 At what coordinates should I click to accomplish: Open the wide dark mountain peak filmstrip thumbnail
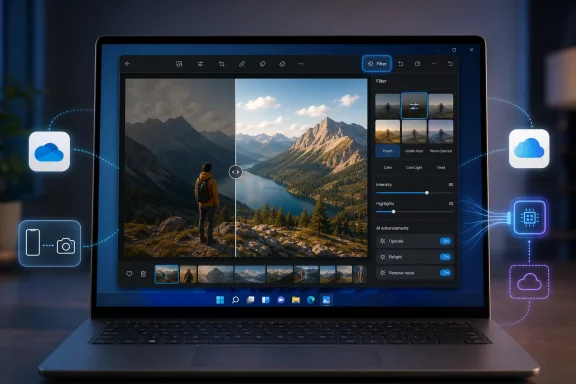click(x=216, y=274)
